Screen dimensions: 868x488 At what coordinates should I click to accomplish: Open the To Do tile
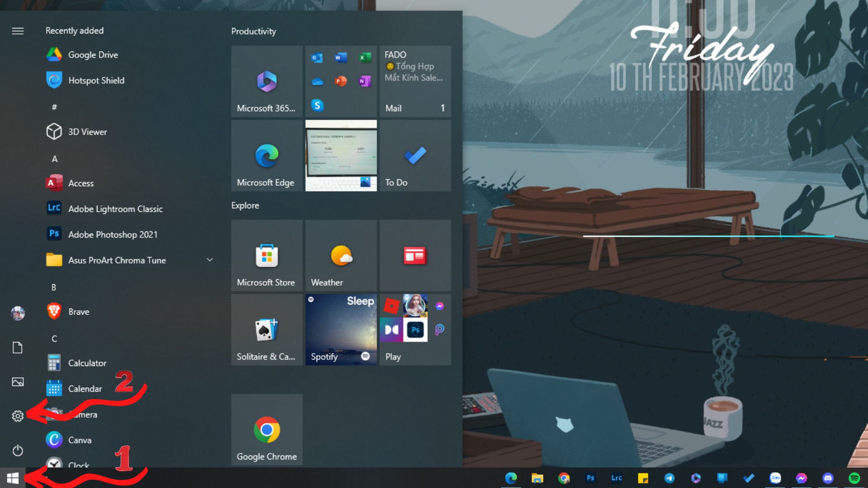pos(415,155)
